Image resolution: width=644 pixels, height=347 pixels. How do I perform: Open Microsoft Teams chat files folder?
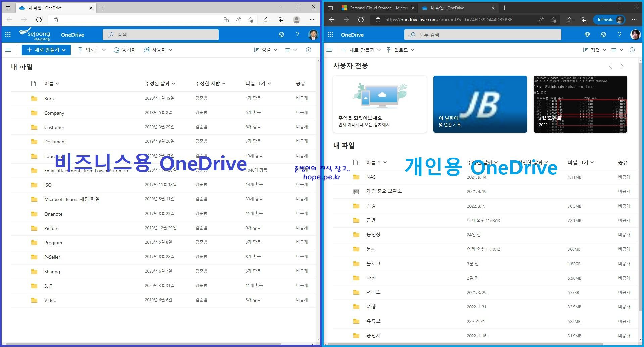[x=72, y=199]
